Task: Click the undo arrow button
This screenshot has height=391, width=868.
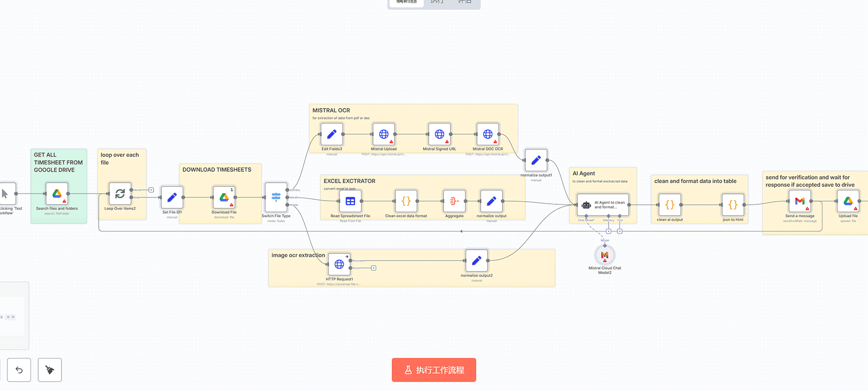Action: tap(19, 370)
